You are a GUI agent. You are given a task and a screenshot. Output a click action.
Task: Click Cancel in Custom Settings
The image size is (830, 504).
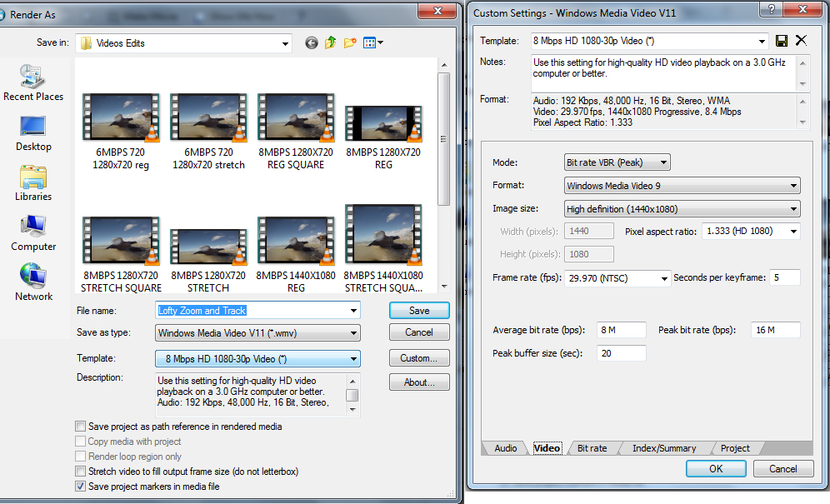click(782, 468)
